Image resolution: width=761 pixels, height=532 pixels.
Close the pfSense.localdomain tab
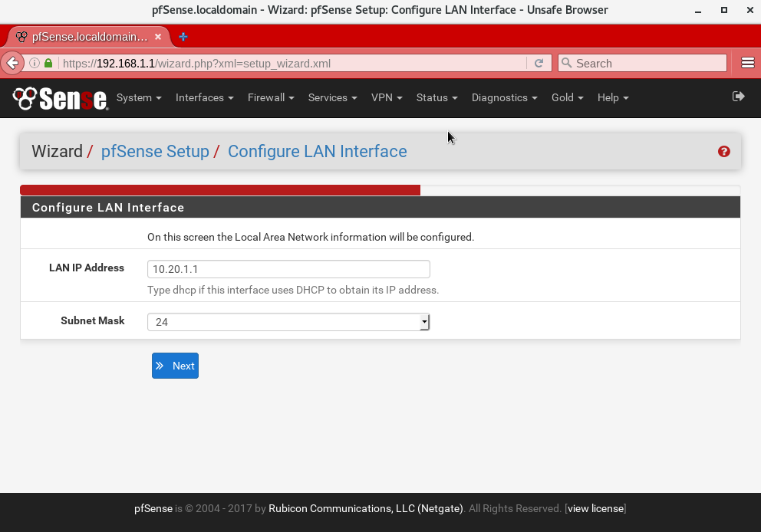[x=158, y=37]
